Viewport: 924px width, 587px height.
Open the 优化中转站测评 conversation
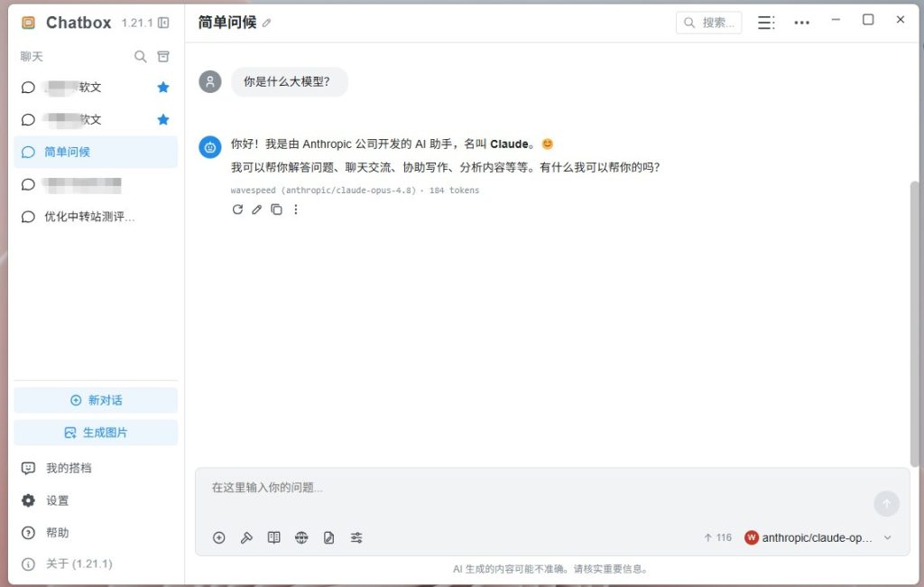96,217
